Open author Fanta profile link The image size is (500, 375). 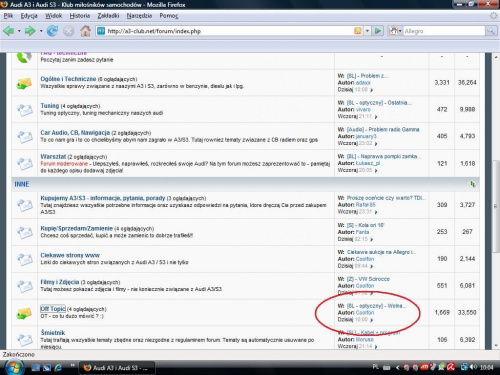click(362, 232)
